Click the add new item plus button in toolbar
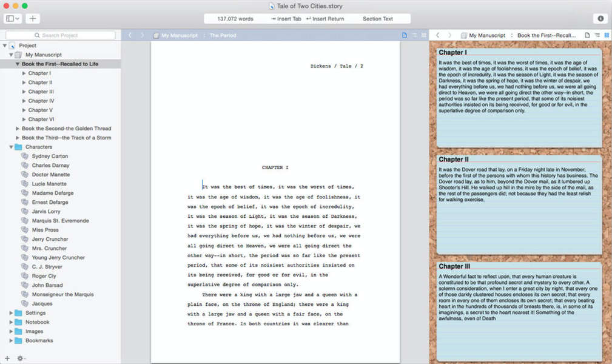Viewport: 612px width, 364px height. tap(33, 18)
